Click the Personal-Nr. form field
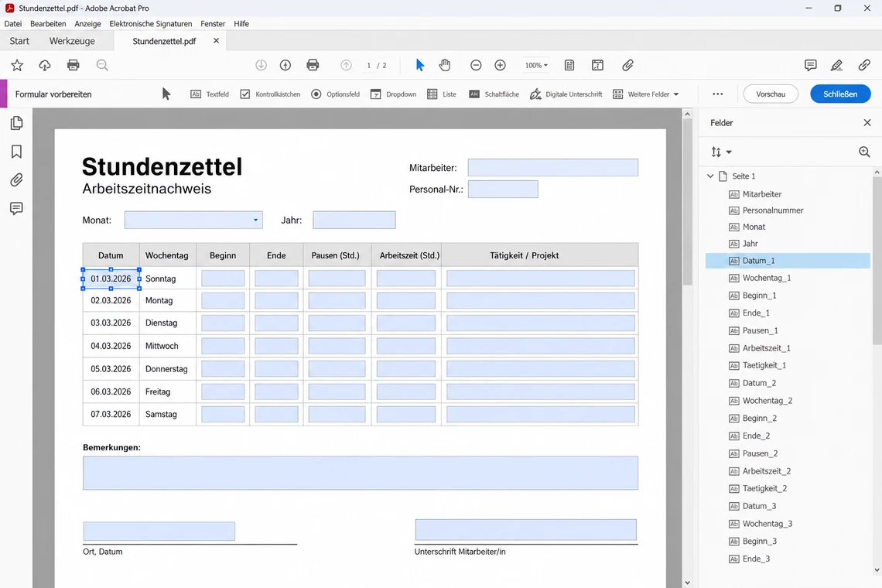Image resolution: width=882 pixels, height=588 pixels. click(503, 189)
